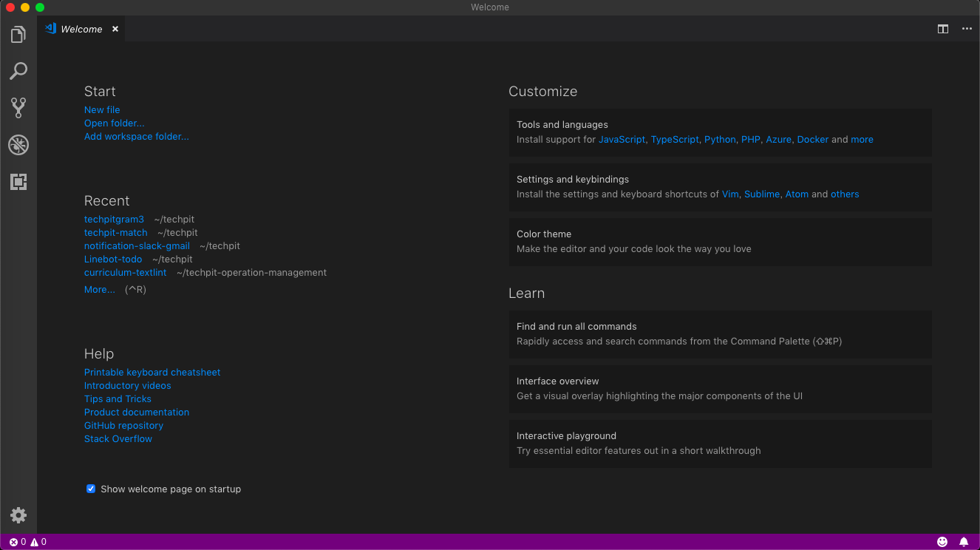Viewport: 980px width, 550px height.
Task: Install PHP support link
Action: click(x=751, y=139)
